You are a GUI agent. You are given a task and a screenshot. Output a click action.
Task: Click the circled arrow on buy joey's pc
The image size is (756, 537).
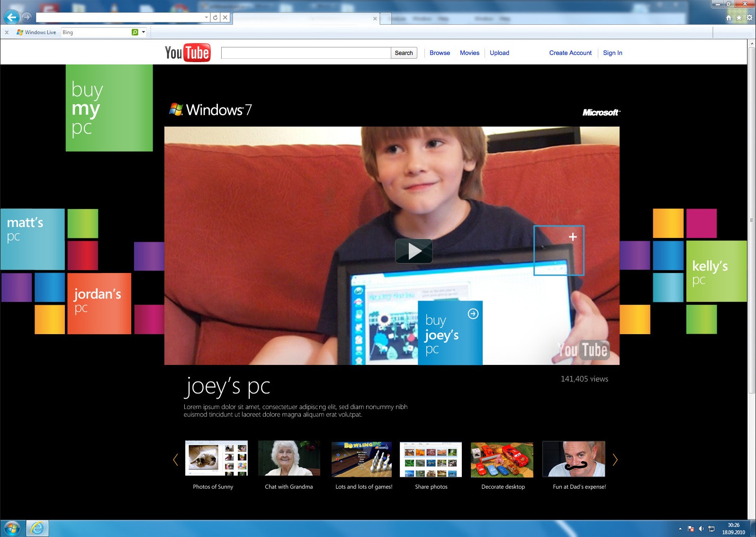pos(473,314)
